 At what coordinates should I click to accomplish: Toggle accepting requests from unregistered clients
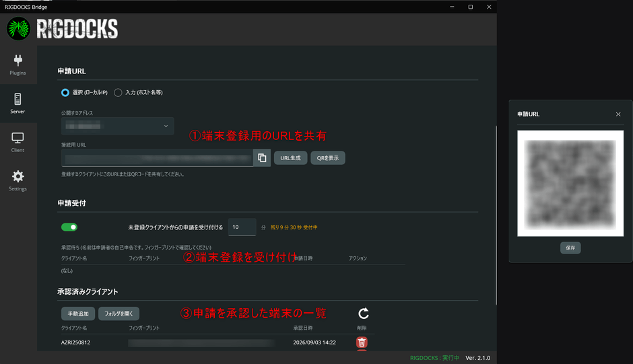pyautogui.click(x=69, y=227)
